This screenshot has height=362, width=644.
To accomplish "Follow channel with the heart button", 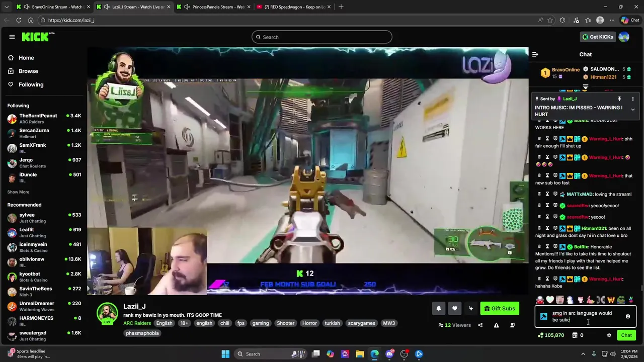I will pyautogui.click(x=454, y=309).
